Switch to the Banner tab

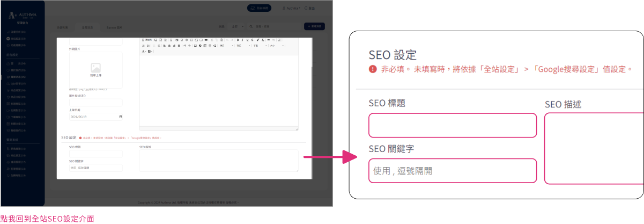pyautogui.click(x=114, y=27)
